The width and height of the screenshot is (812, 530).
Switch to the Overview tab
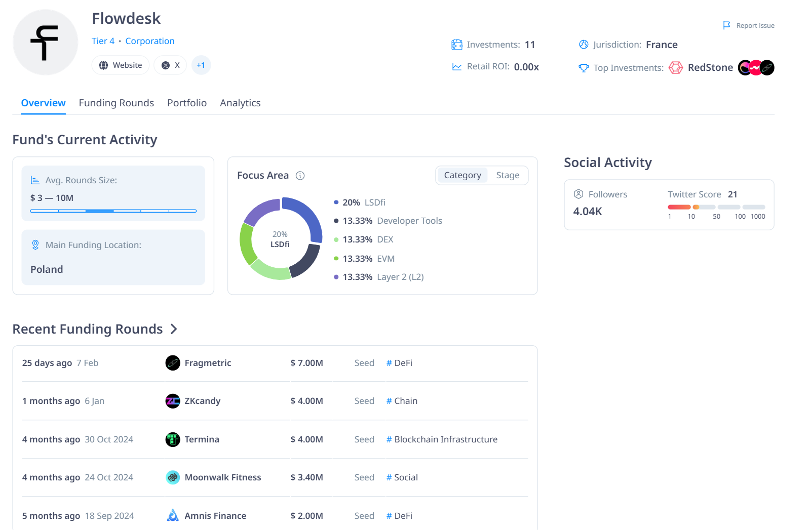coord(44,103)
